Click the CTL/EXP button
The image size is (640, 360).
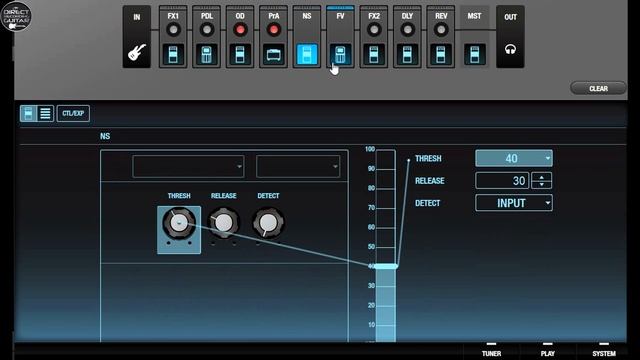click(x=73, y=113)
